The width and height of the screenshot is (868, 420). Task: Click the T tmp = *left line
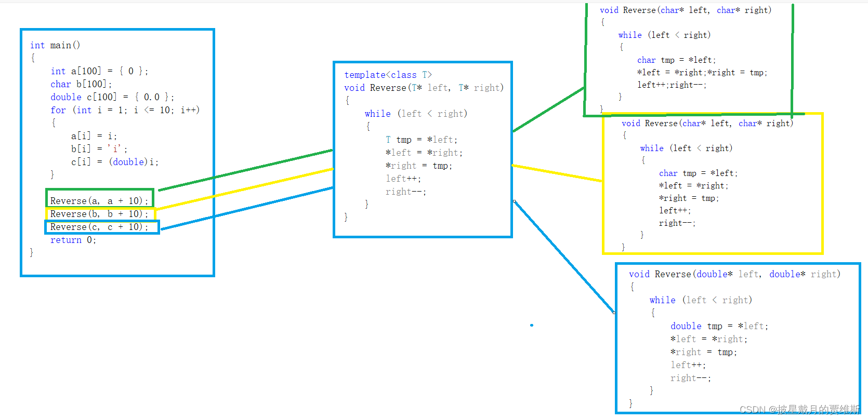pyautogui.click(x=422, y=140)
